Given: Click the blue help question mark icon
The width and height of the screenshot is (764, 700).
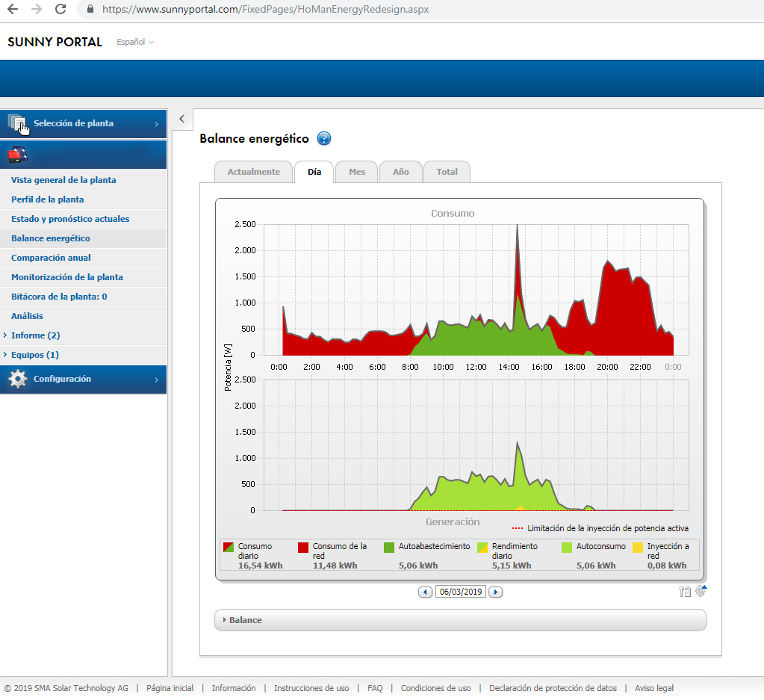Looking at the screenshot, I should pyautogui.click(x=324, y=138).
